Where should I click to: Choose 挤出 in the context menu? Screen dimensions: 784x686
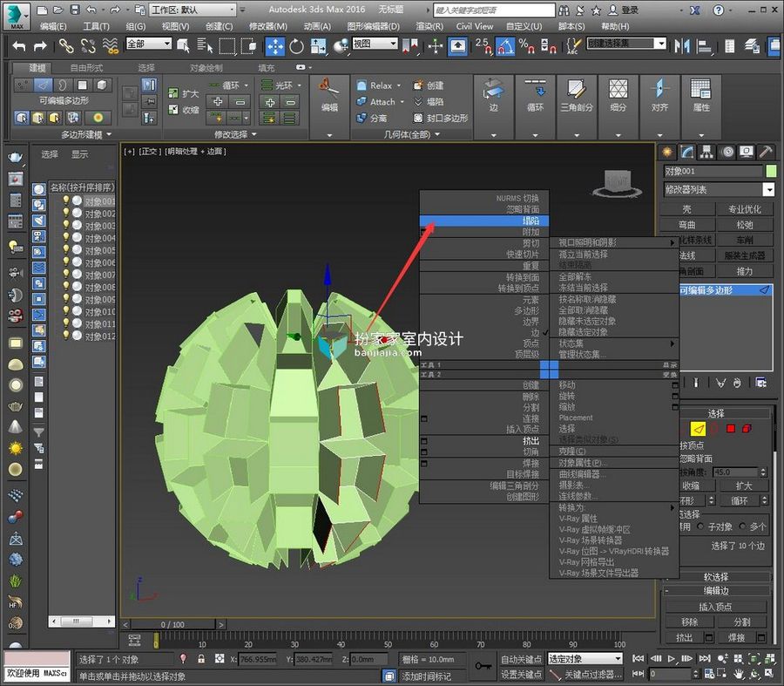tap(484, 441)
